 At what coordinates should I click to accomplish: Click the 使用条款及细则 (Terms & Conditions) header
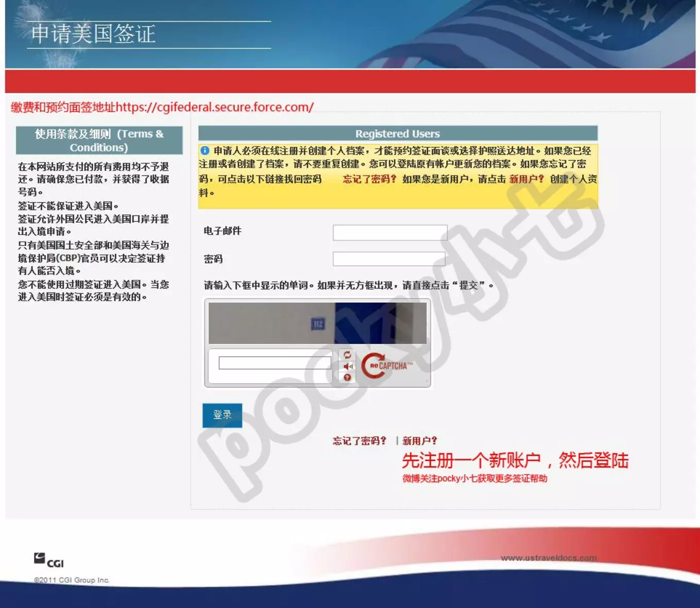pyautogui.click(x=99, y=141)
